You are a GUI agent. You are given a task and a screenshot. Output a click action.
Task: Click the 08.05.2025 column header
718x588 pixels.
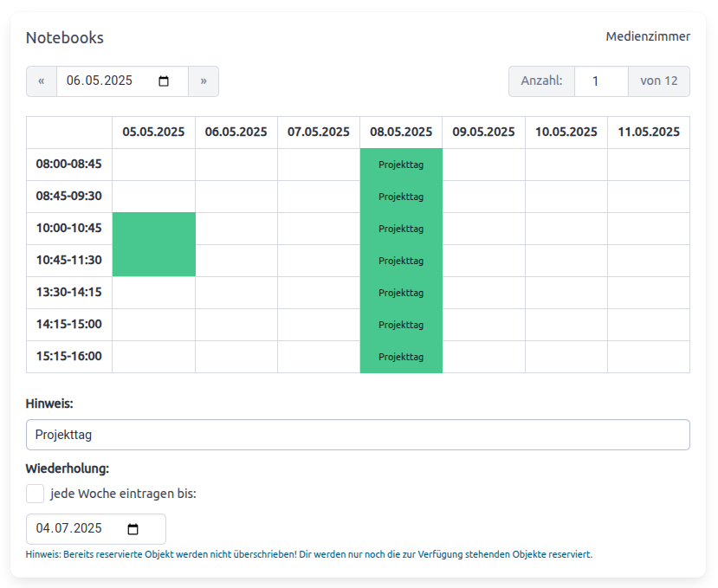[401, 132]
